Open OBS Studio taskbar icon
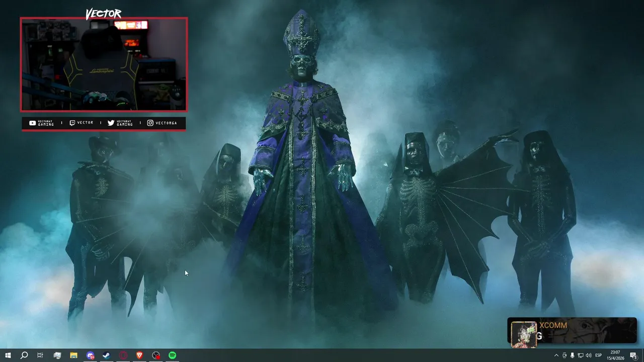 pyautogui.click(x=156, y=355)
